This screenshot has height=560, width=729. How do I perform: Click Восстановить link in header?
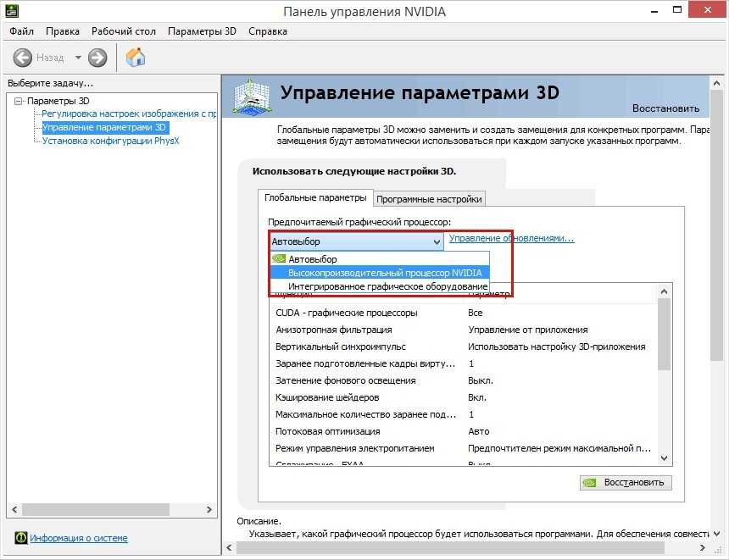tap(665, 108)
